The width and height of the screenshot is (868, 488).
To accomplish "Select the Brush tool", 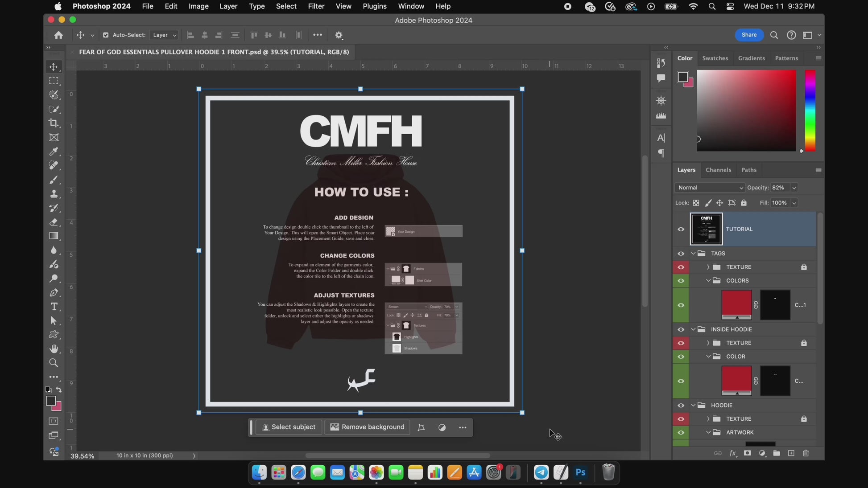I will pyautogui.click(x=54, y=180).
